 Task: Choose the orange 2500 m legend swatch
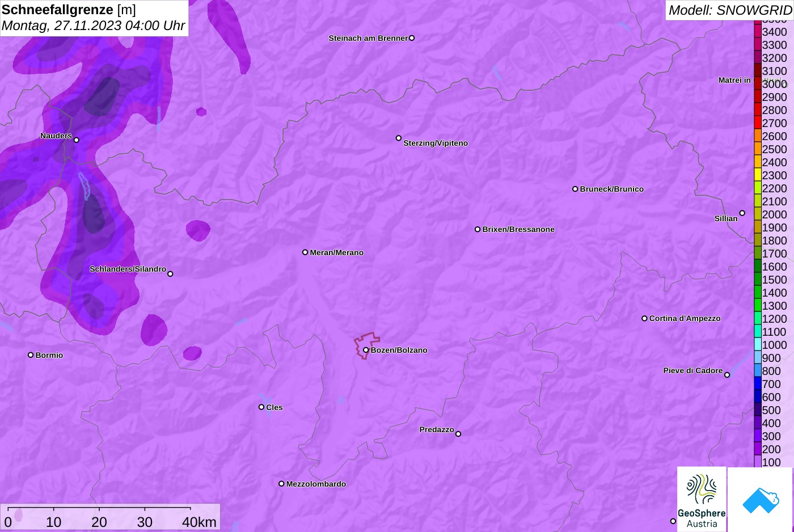(757, 149)
